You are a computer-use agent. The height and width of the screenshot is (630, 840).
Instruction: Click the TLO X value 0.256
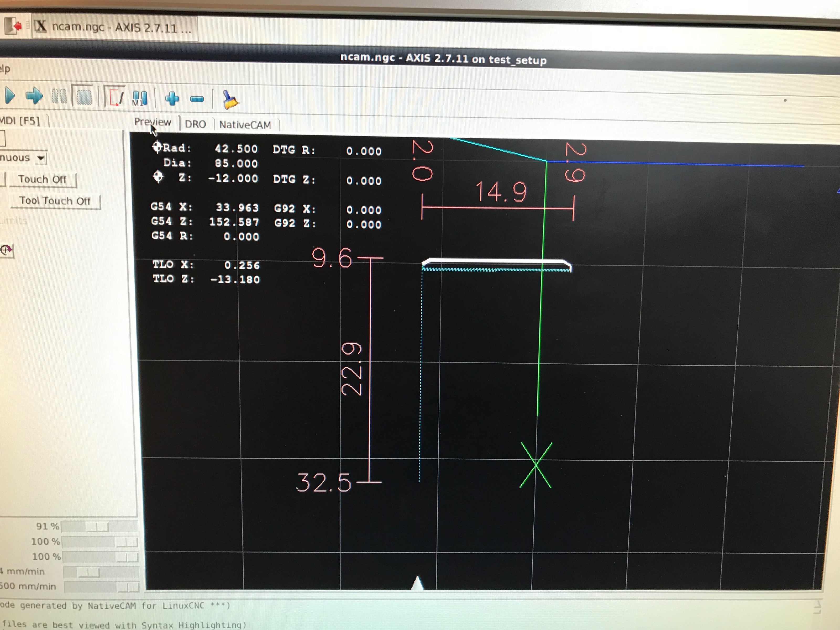pos(242,265)
